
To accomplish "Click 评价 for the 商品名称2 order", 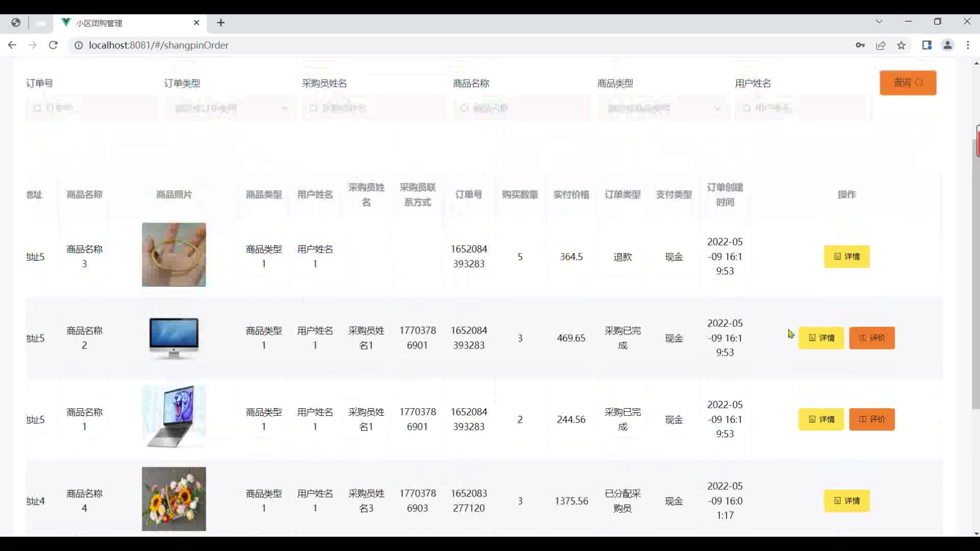I will click(x=872, y=338).
